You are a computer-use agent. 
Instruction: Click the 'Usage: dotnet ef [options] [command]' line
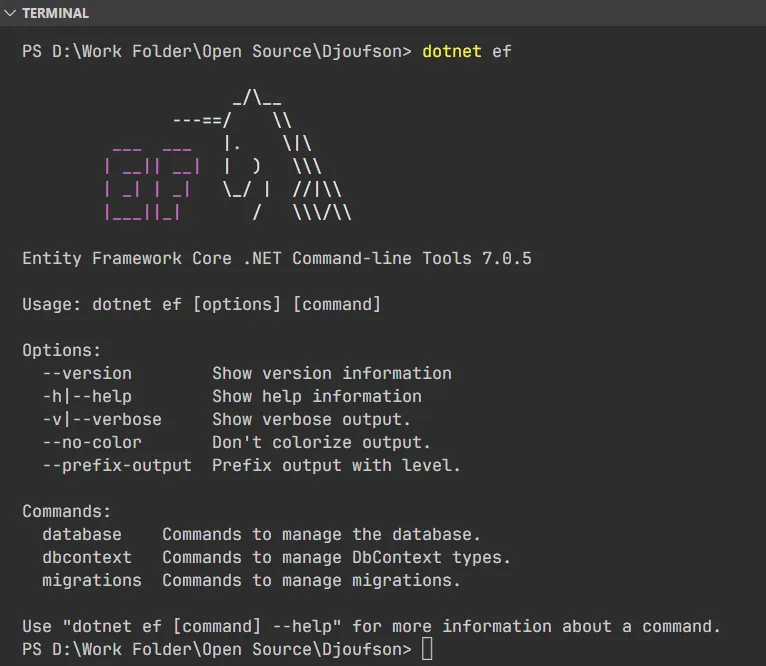click(201, 304)
